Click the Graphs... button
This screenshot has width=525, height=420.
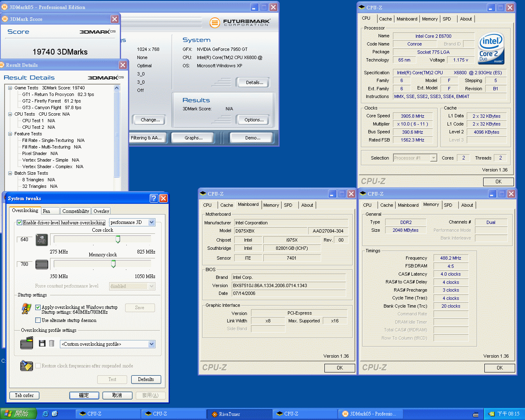coord(194,138)
